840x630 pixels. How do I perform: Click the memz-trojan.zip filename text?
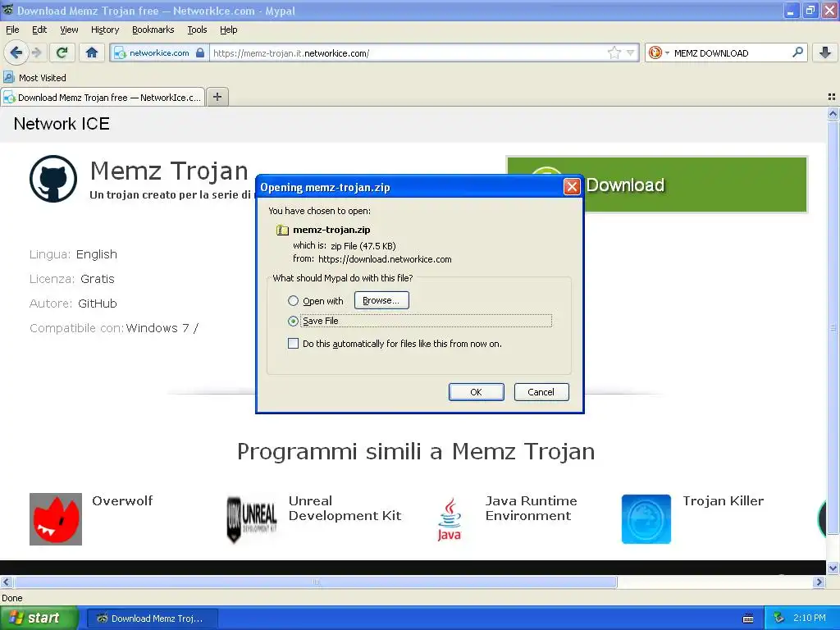tap(331, 230)
